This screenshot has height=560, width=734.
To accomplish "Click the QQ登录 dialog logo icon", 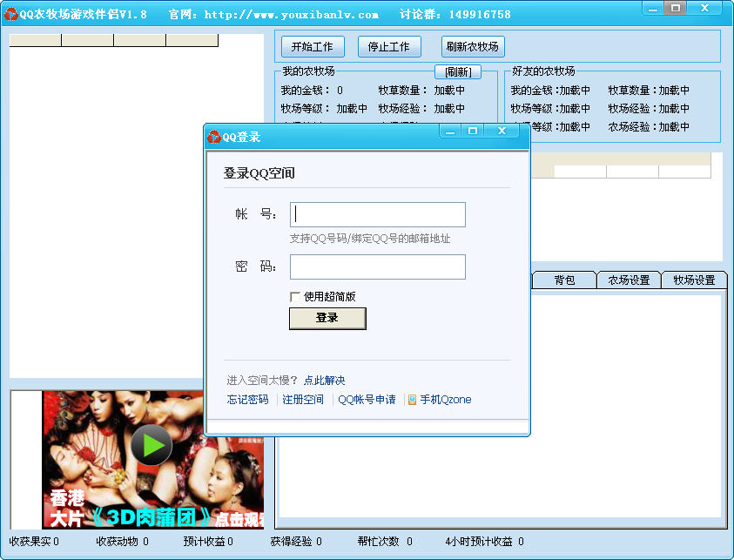I will pyautogui.click(x=214, y=137).
